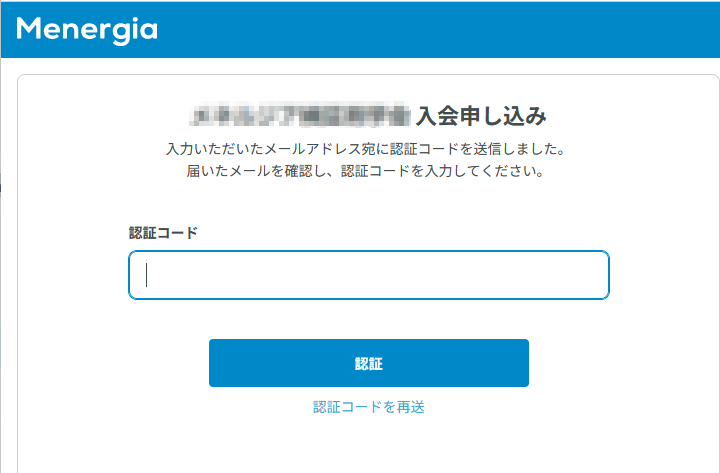Place cursor at text caret in code field
This screenshot has width=720, height=473.
[146, 275]
